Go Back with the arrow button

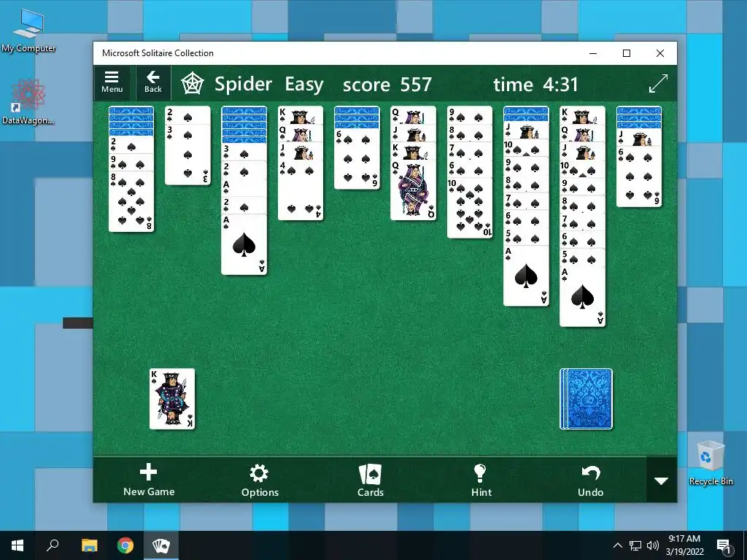click(x=153, y=83)
